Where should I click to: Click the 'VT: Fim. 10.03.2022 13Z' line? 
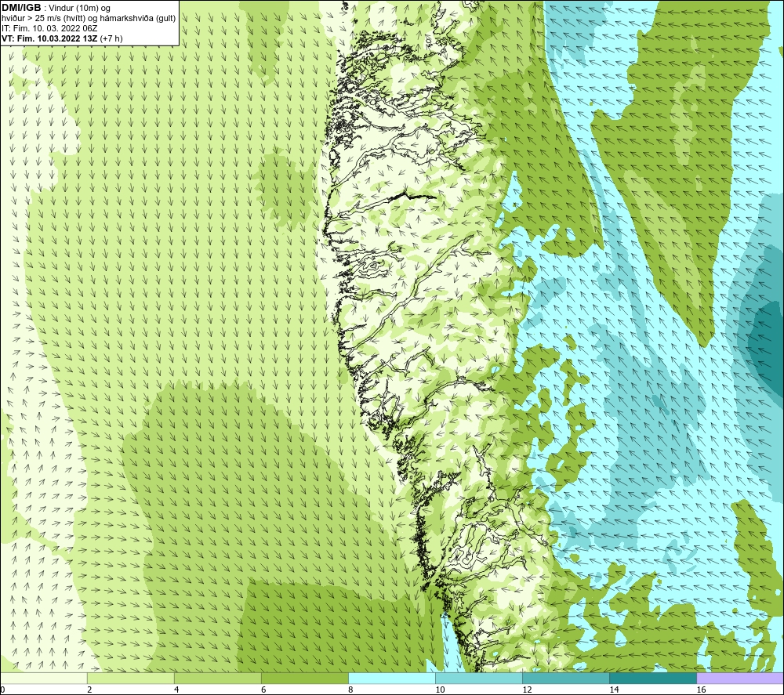[62, 38]
